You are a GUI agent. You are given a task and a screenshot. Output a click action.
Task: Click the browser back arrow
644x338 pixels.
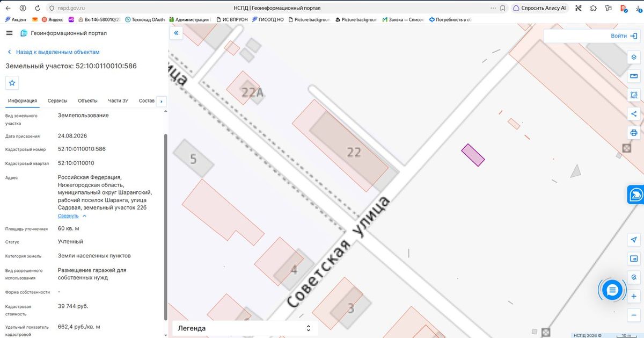(9, 8)
